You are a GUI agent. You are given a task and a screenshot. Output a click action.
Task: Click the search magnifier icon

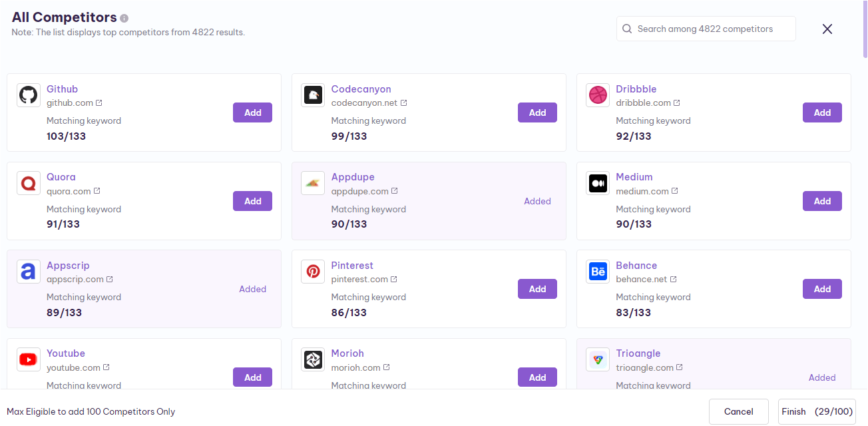click(627, 29)
